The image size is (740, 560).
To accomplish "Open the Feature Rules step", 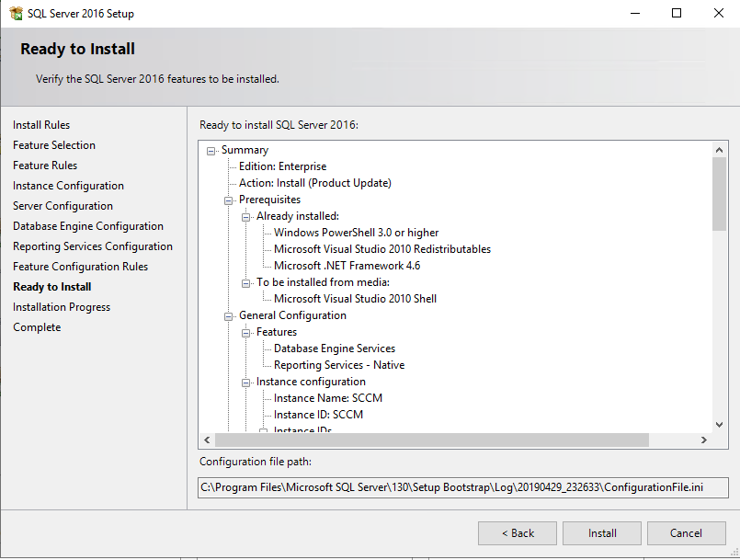I will [45, 166].
